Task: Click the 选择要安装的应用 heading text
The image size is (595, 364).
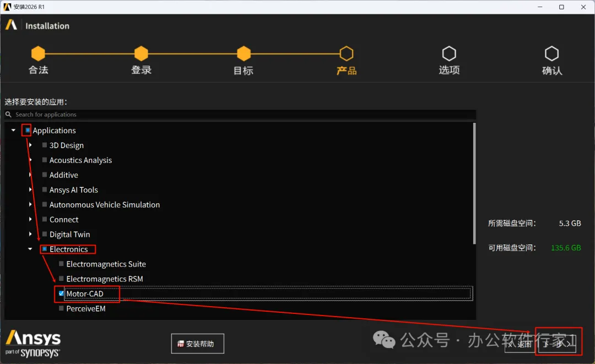Action: point(36,102)
